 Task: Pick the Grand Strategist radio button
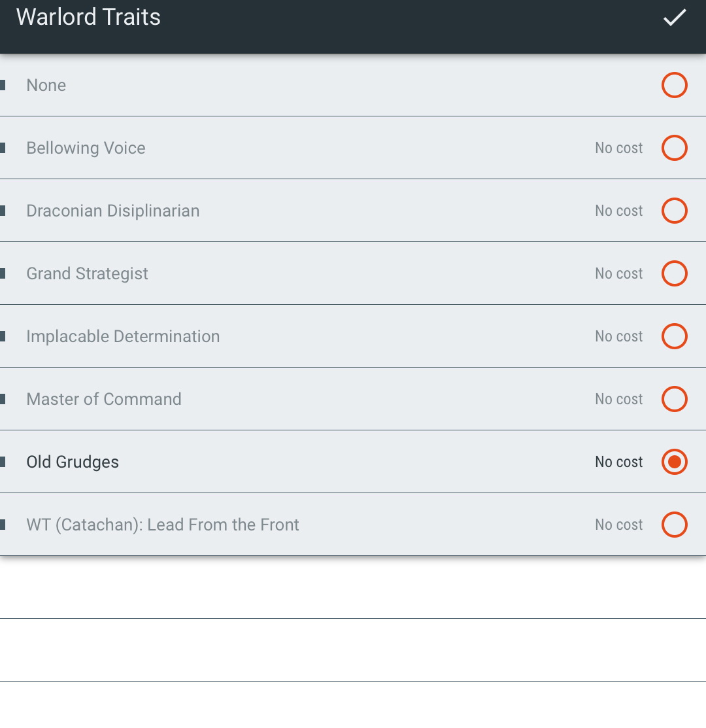tap(674, 273)
